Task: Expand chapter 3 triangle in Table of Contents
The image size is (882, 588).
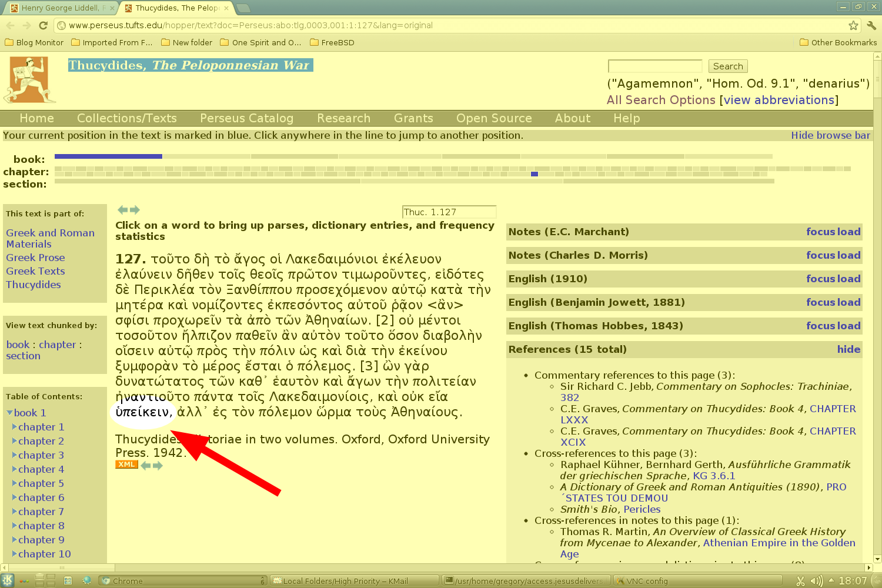Action: (x=15, y=455)
